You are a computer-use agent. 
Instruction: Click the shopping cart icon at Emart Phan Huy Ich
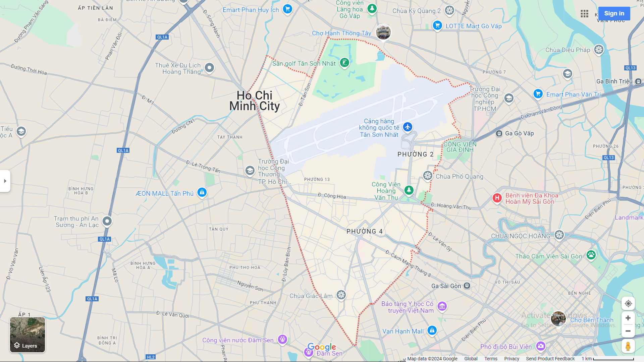287,9
